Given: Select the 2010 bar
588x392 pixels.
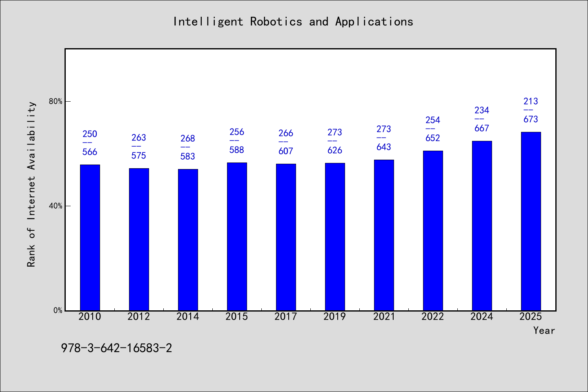Looking at the screenshot, I should click(x=90, y=237).
